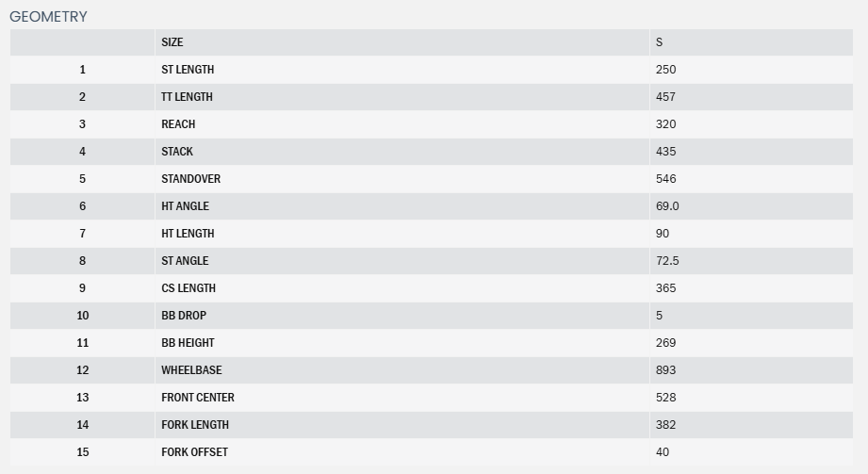
Task: Click the HT LENGTH row label
Action: click(188, 234)
